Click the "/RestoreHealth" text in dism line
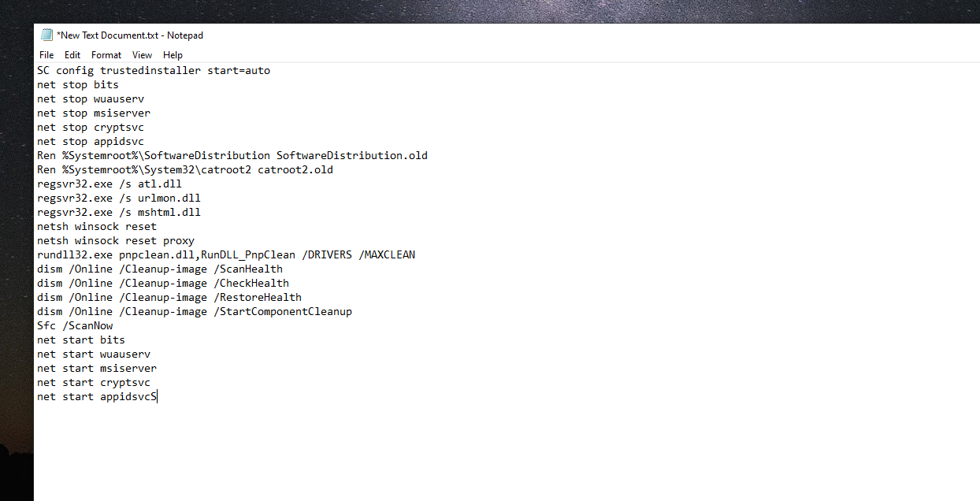980x501 pixels. tap(257, 298)
